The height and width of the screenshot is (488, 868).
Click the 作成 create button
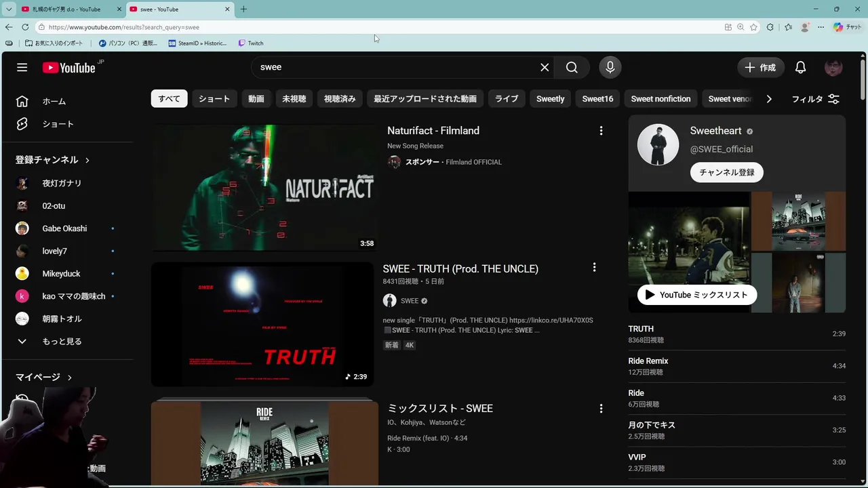point(761,67)
